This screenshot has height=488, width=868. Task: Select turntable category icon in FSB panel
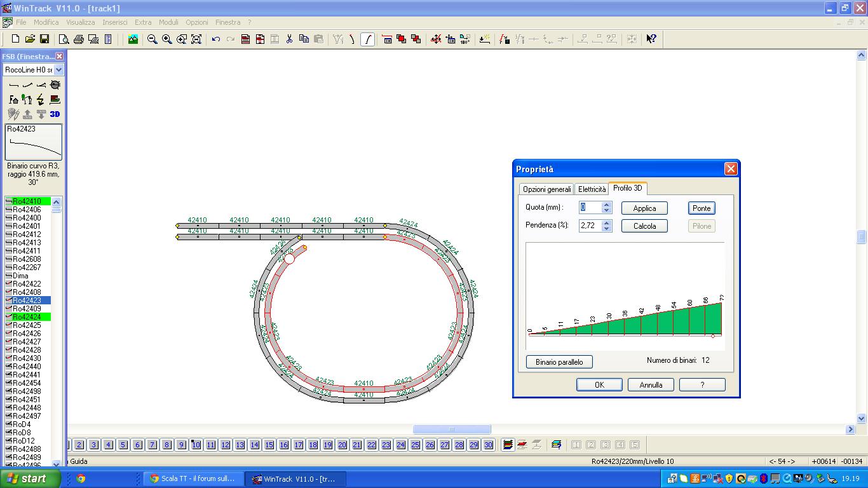pos(55,85)
